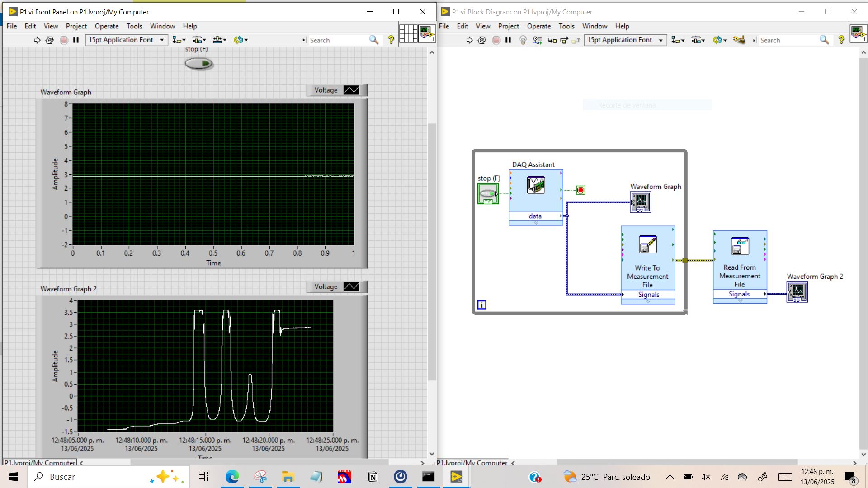Open Block Diagram Tools menu
The height and width of the screenshot is (488, 868).
pos(566,26)
